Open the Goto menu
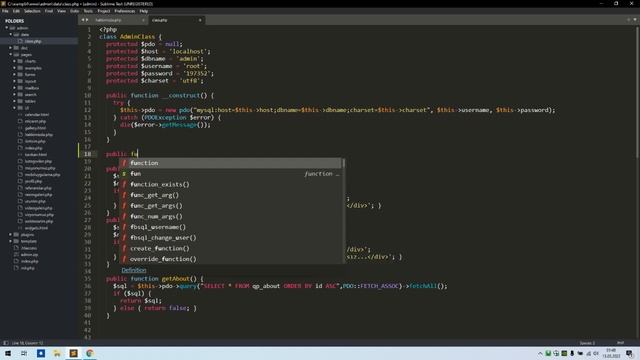This screenshot has width=640, height=360. point(74,11)
